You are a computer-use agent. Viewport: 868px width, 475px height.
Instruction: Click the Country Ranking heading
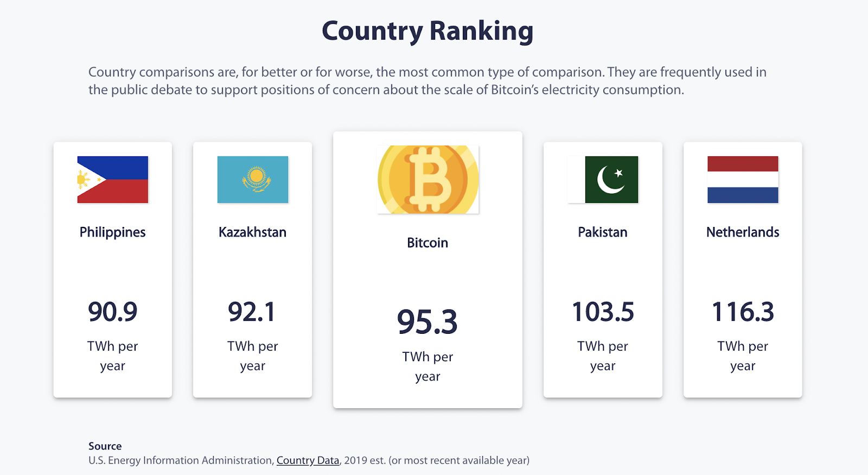tap(427, 31)
